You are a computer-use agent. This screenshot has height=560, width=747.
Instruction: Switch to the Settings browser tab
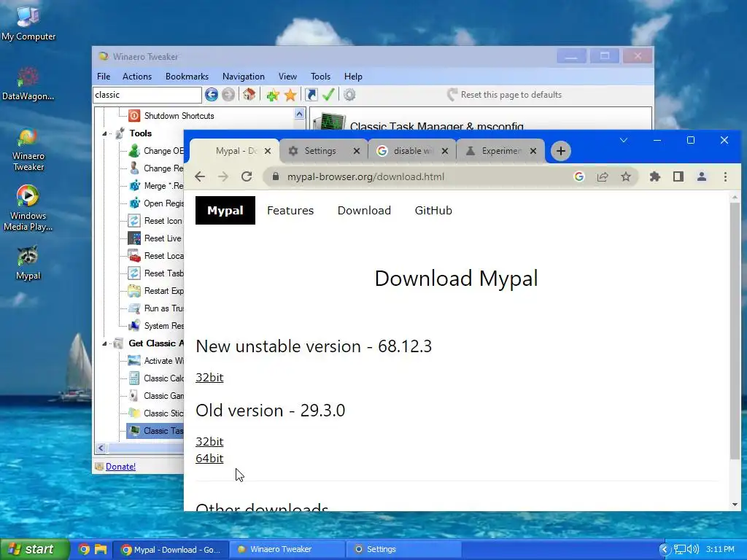[320, 151]
